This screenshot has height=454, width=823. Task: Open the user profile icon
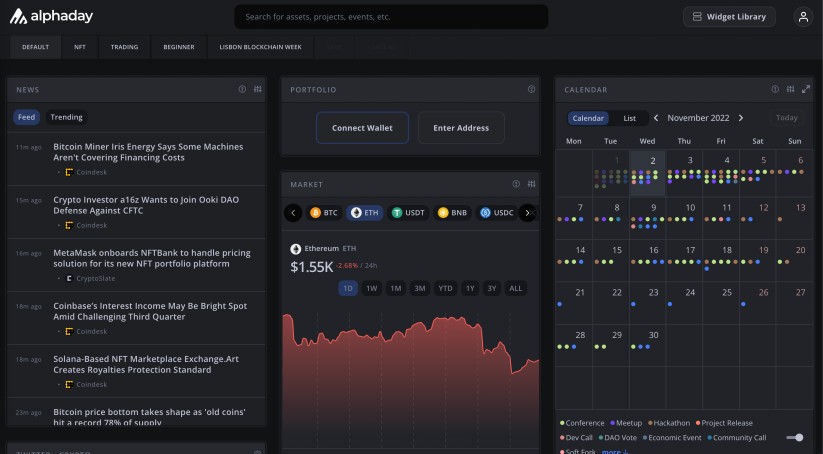click(x=802, y=17)
